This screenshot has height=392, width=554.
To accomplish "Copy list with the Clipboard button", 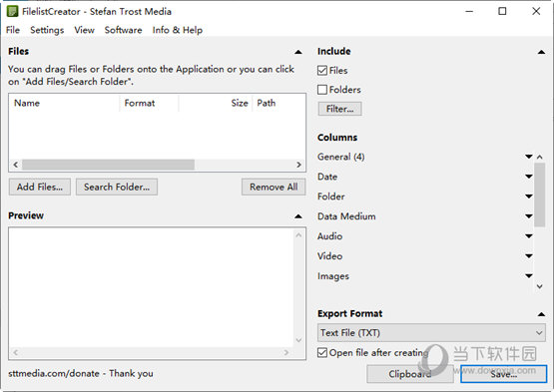I will 410,374.
